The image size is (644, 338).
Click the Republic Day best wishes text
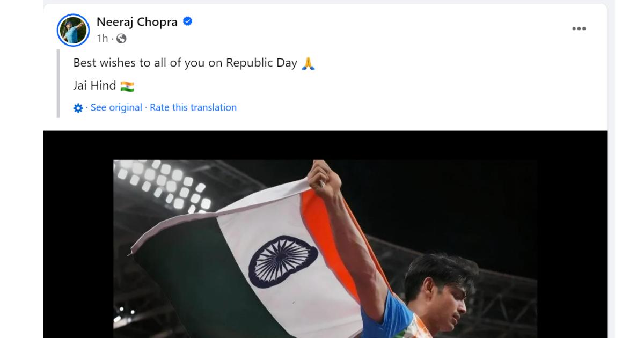coord(185,63)
